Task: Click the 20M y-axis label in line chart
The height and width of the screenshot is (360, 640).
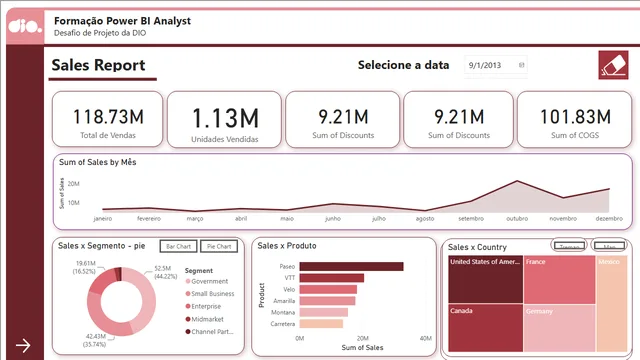Action: (x=73, y=184)
